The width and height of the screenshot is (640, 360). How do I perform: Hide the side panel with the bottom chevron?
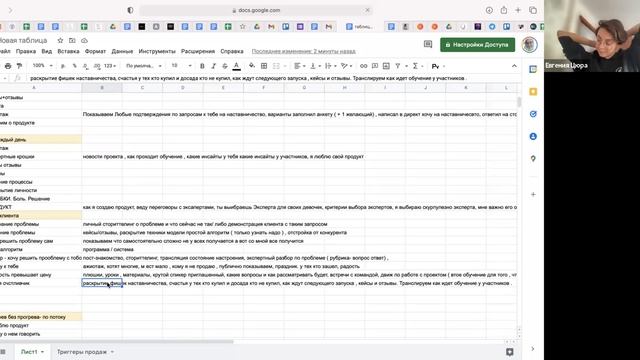click(533, 349)
